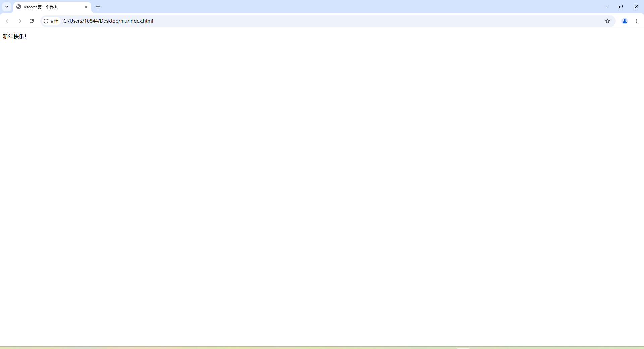Select the vscode第一个界面 tab
The width and height of the screenshot is (644, 349).
click(x=47, y=7)
